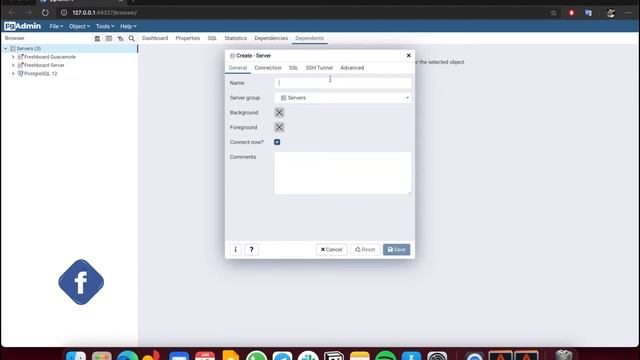
Task: Switch to the SSL tab
Action: pos(293,68)
